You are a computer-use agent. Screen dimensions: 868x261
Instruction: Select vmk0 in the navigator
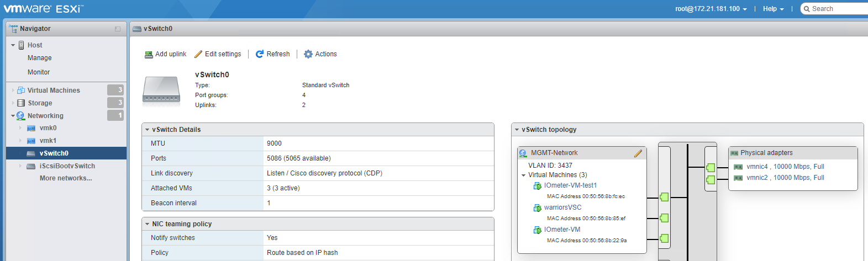click(48, 128)
